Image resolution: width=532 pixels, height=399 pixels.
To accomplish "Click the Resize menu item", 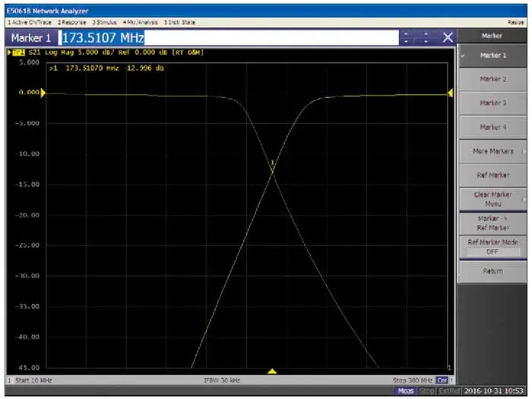I will (516, 22).
